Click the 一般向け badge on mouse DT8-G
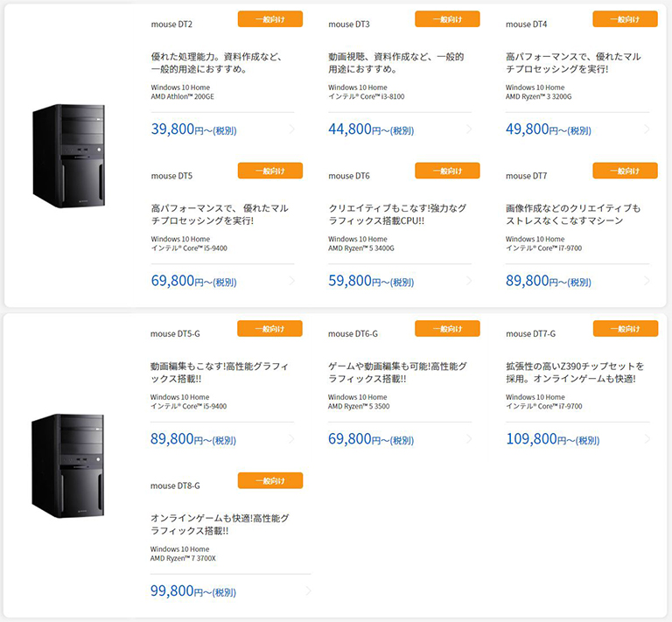 click(x=270, y=480)
